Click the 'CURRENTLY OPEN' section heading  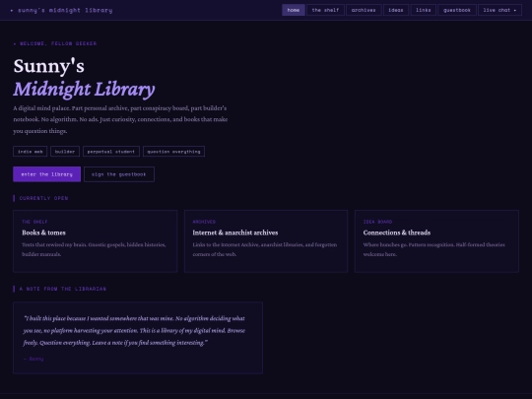(43, 198)
